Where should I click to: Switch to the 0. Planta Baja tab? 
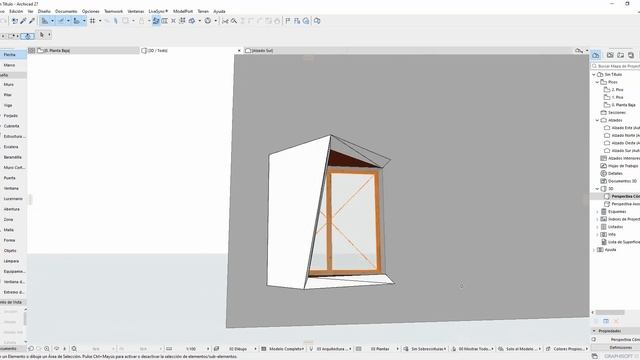87,51
